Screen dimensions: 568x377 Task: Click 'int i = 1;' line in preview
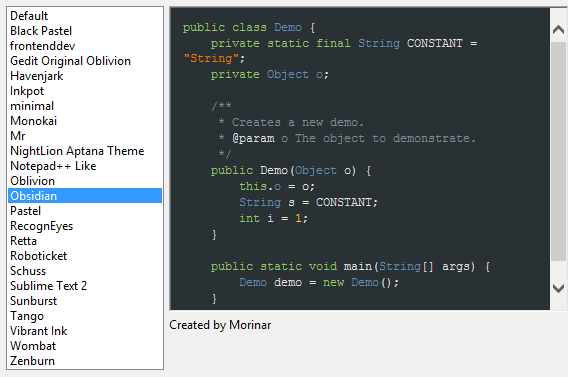(x=273, y=218)
